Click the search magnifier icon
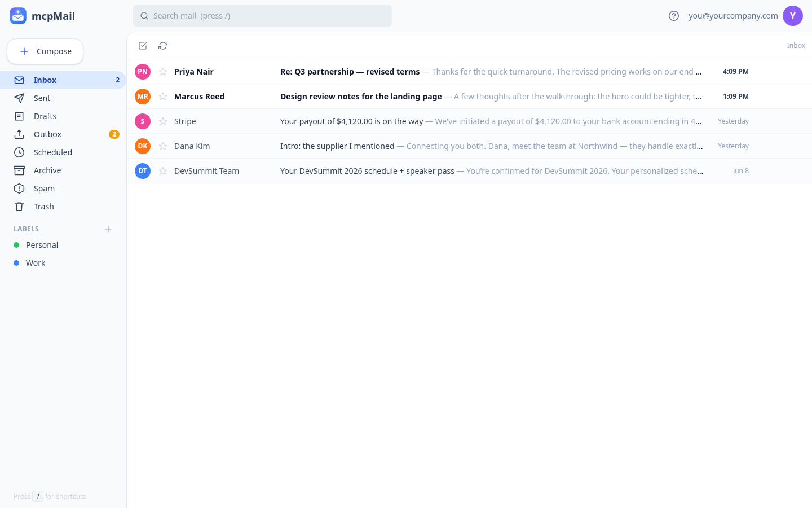This screenshot has width=812, height=508. (x=144, y=16)
